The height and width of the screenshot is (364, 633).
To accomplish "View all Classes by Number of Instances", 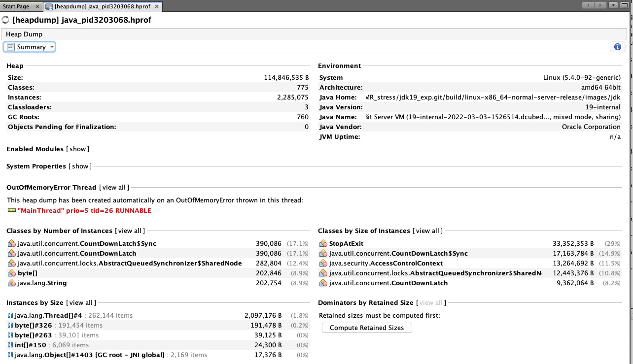I will 130,231.
